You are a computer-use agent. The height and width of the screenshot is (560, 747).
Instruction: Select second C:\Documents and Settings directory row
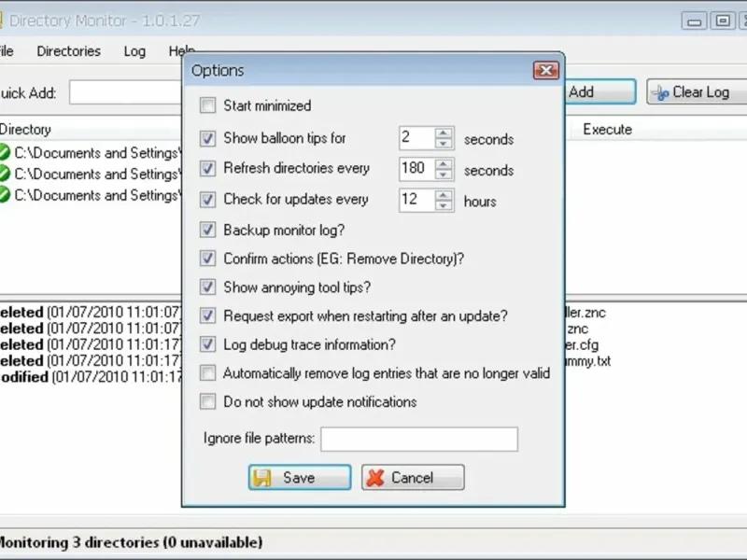pos(91,174)
